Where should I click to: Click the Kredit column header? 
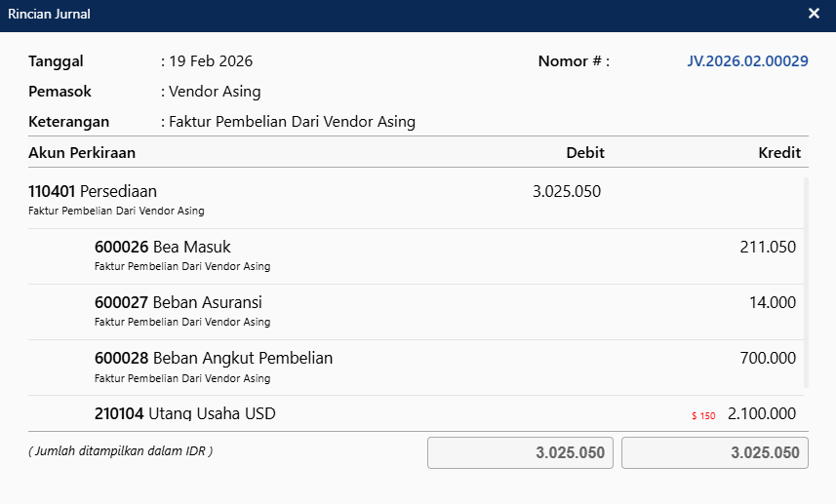click(x=779, y=153)
